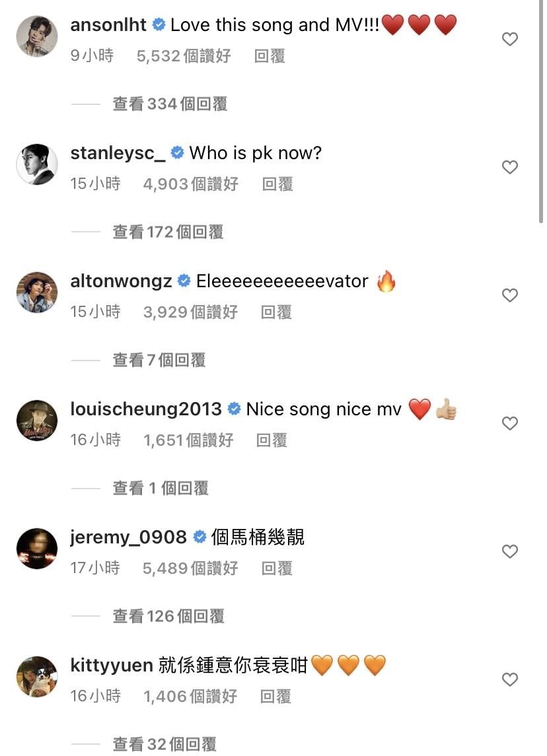Tap altonwongz's profile avatar

pyautogui.click(x=36, y=292)
